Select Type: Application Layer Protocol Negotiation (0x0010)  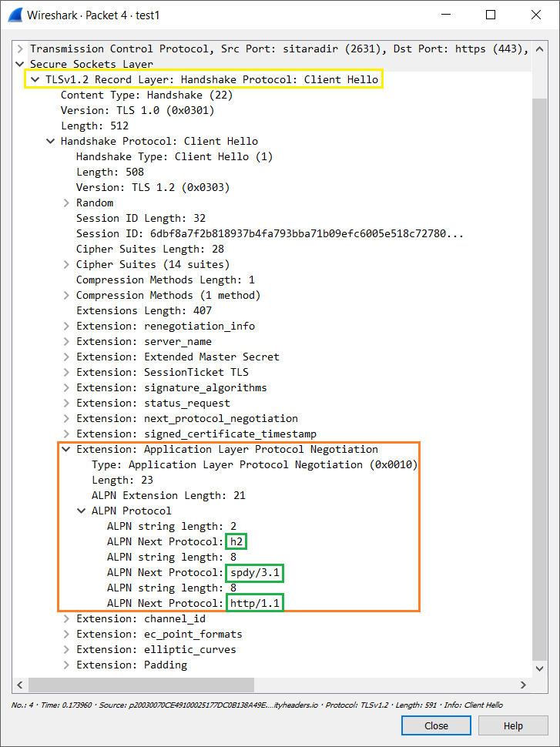coord(254,464)
